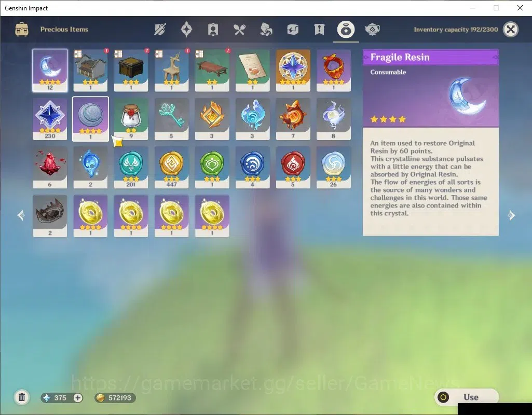Select the golden shrine key with 3
Viewport: 532px width, 415px height.
click(212, 119)
